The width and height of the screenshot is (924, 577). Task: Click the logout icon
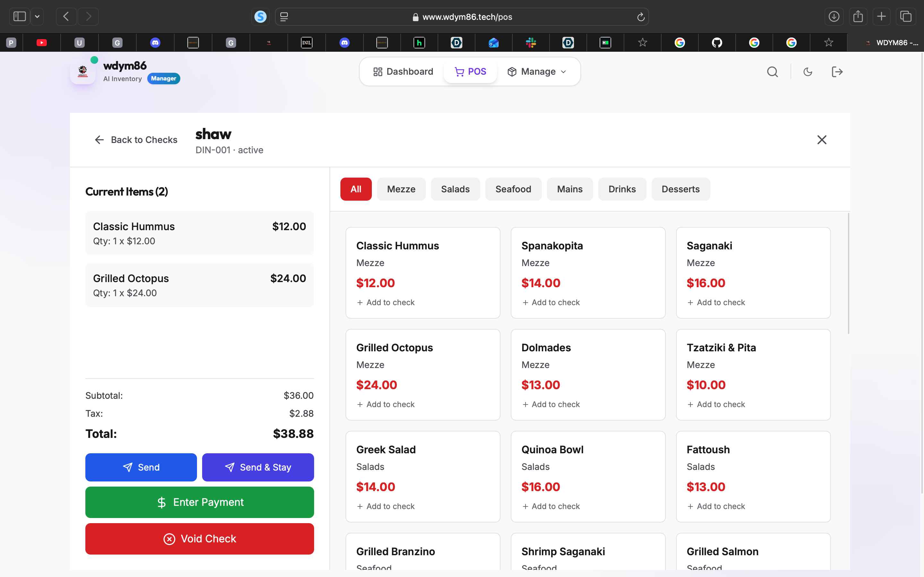tap(837, 72)
